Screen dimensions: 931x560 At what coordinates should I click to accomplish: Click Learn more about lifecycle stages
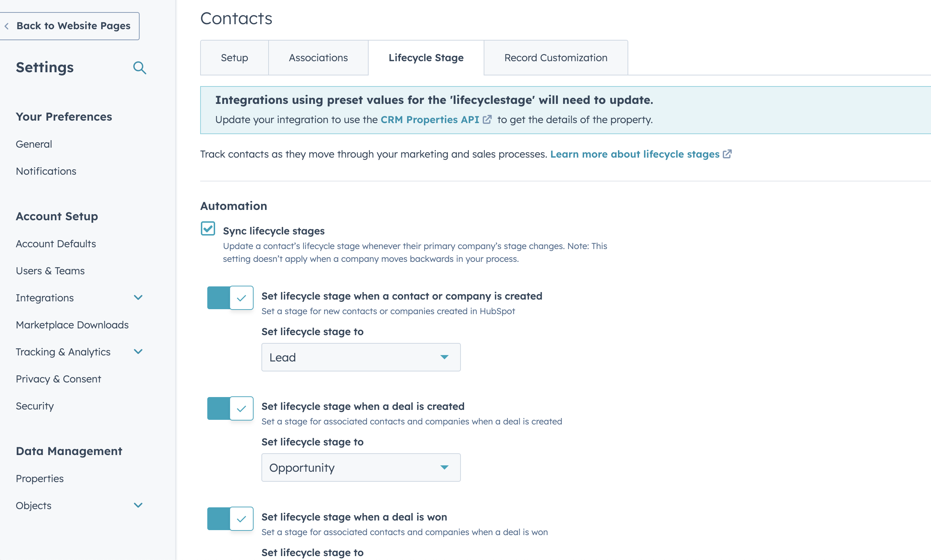tap(635, 154)
